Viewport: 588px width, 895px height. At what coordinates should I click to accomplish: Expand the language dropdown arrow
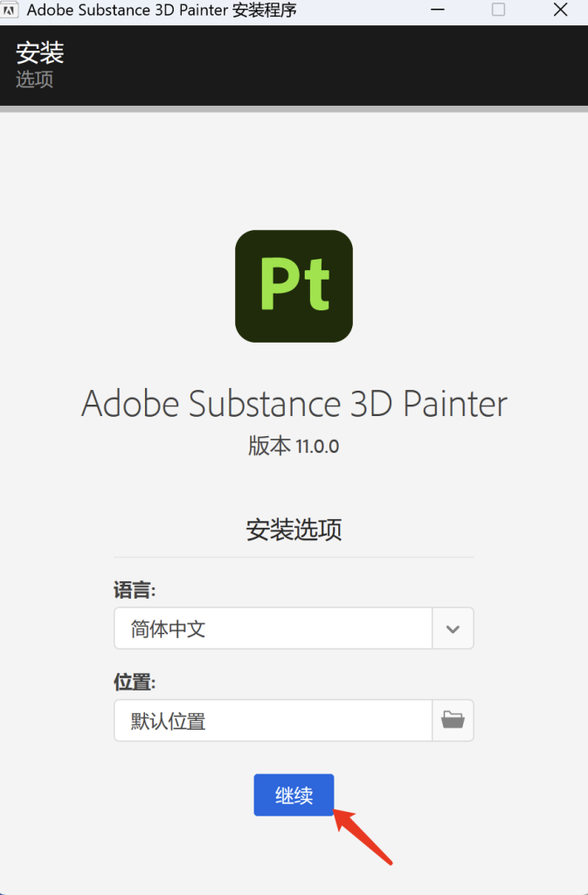tap(453, 628)
